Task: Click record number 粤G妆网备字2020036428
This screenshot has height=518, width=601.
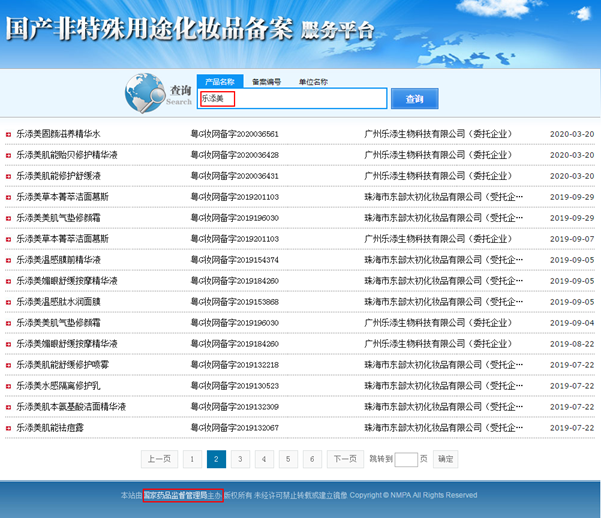Action: (235, 155)
